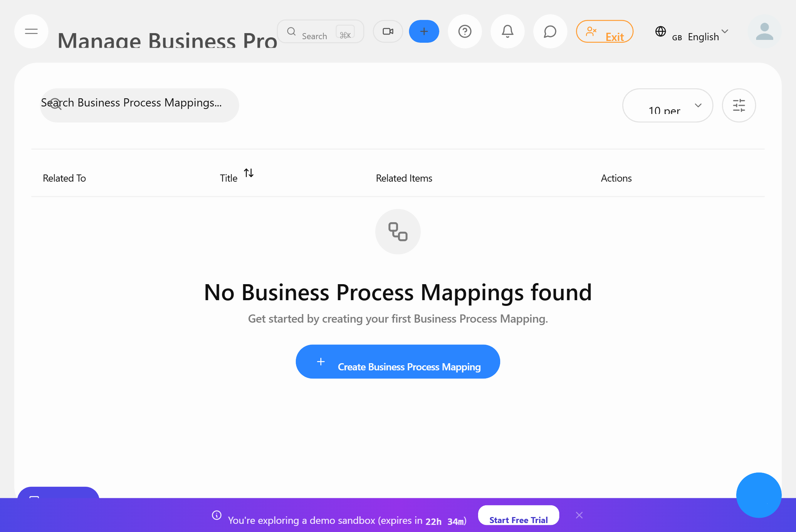The width and height of the screenshot is (796, 532).
Task: Open the hamburger navigation menu
Action: coord(31,31)
